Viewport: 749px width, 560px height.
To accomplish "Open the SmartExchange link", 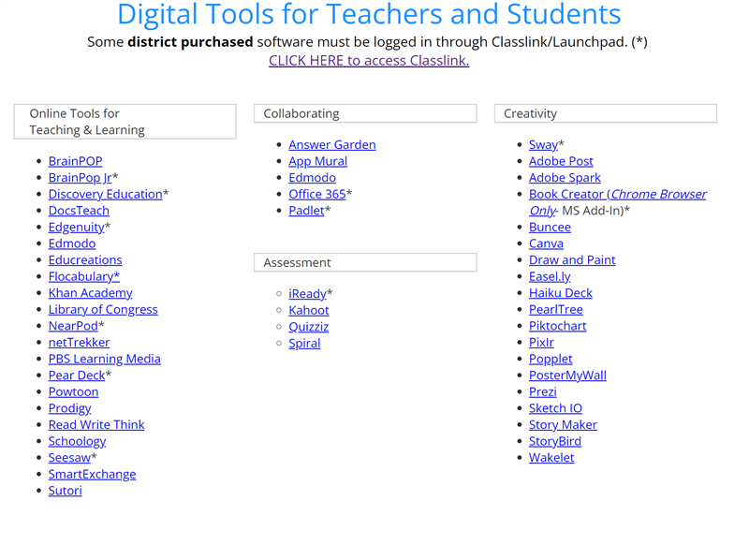I will pyautogui.click(x=92, y=475).
